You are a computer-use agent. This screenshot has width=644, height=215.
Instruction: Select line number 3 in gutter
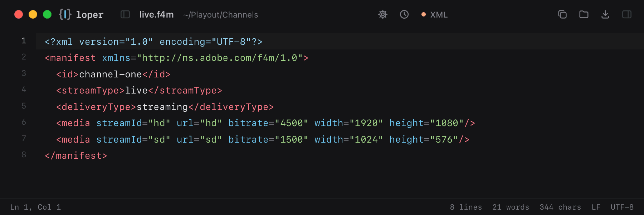24,73
